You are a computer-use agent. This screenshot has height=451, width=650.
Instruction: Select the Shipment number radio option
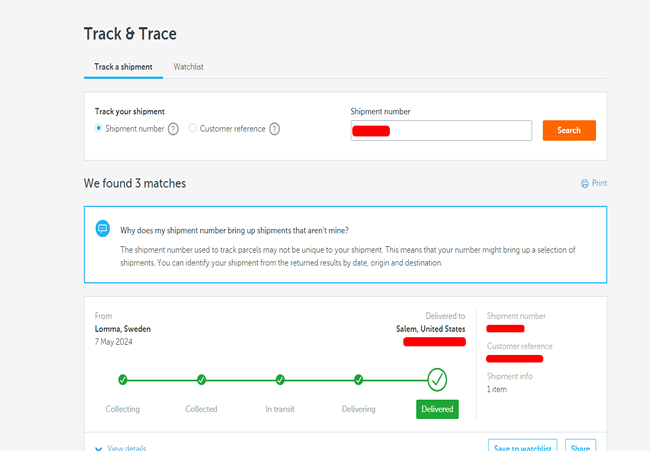[x=98, y=129]
